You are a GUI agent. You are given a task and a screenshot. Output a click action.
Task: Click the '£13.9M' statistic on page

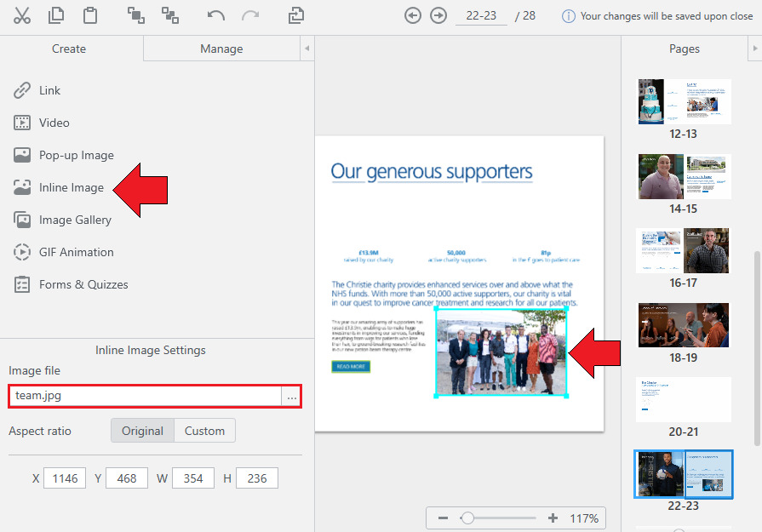pos(369,253)
